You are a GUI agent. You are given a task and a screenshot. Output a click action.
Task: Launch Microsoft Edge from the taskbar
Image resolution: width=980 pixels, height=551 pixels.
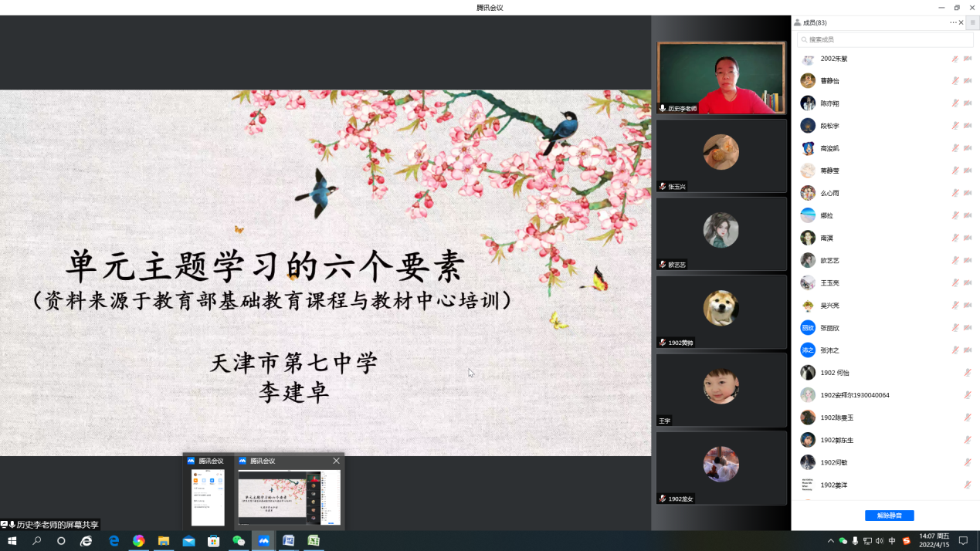[114, 541]
